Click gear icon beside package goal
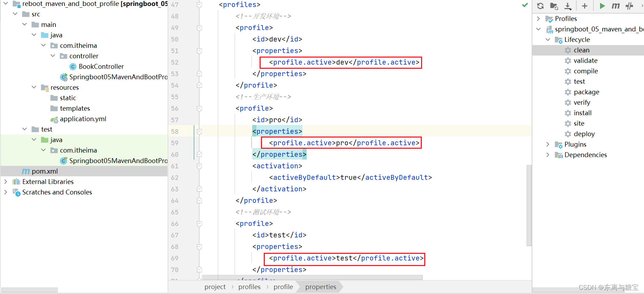 (568, 92)
